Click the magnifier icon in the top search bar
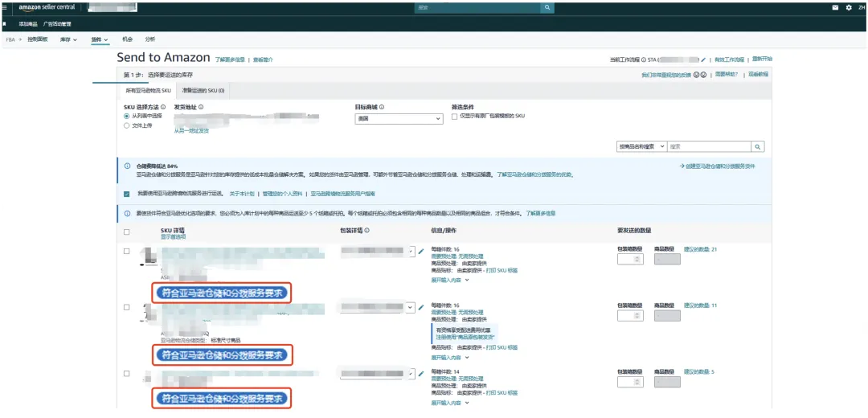The image size is (868, 418). coord(547,7)
